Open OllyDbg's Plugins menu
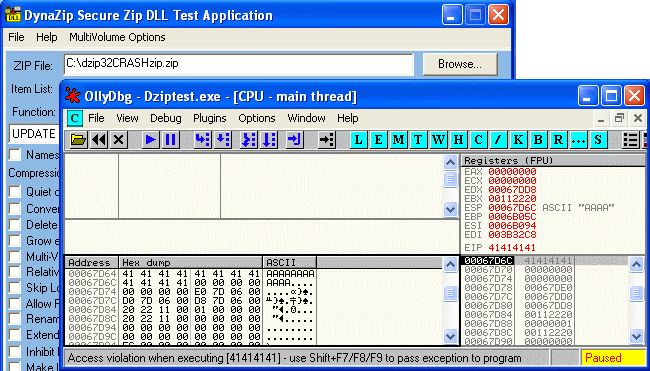The width and height of the screenshot is (650, 371). [210, 119]
